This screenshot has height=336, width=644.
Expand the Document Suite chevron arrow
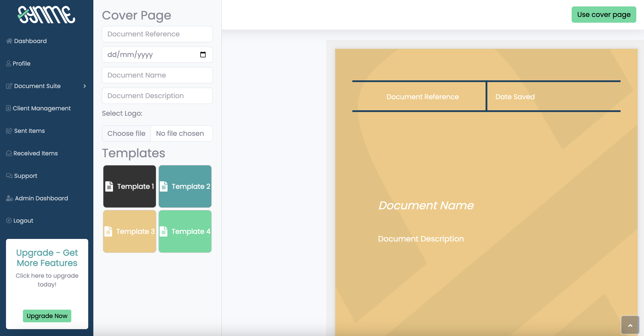pos(85,86)
